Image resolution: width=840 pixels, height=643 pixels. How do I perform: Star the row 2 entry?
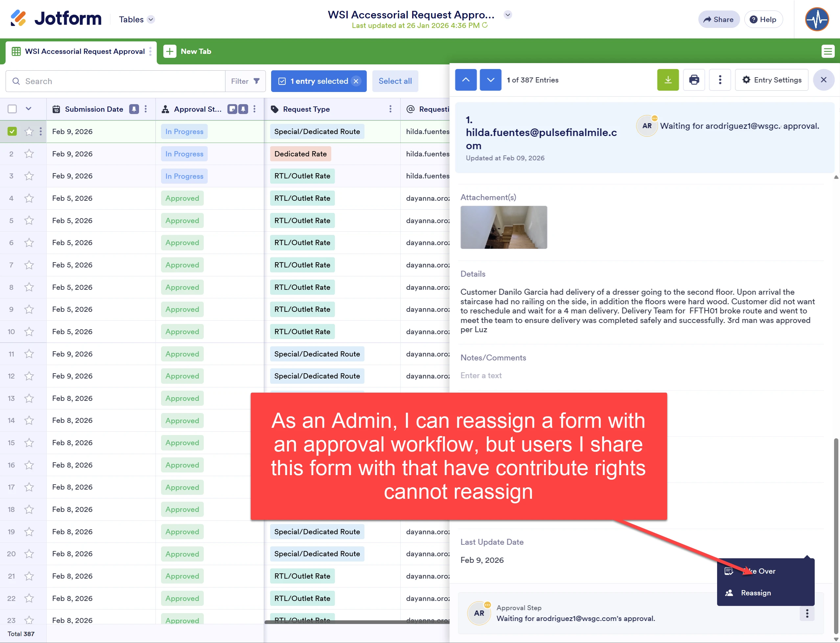coord(29,154)
